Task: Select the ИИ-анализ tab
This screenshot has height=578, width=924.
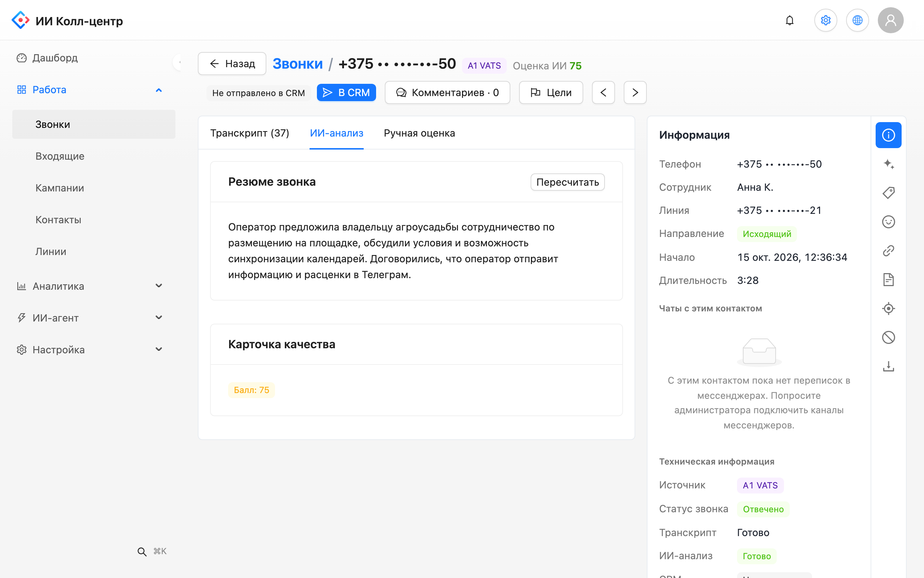Action: point(336,133)
